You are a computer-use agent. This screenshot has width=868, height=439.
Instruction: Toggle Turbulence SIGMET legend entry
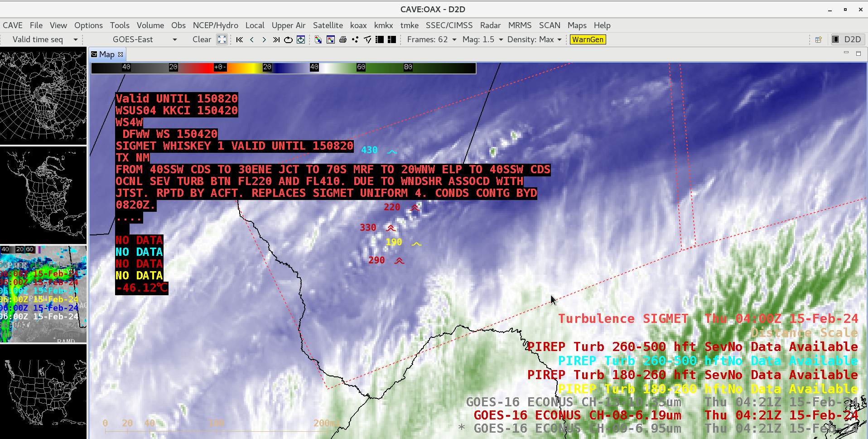[x=708, y=319]
